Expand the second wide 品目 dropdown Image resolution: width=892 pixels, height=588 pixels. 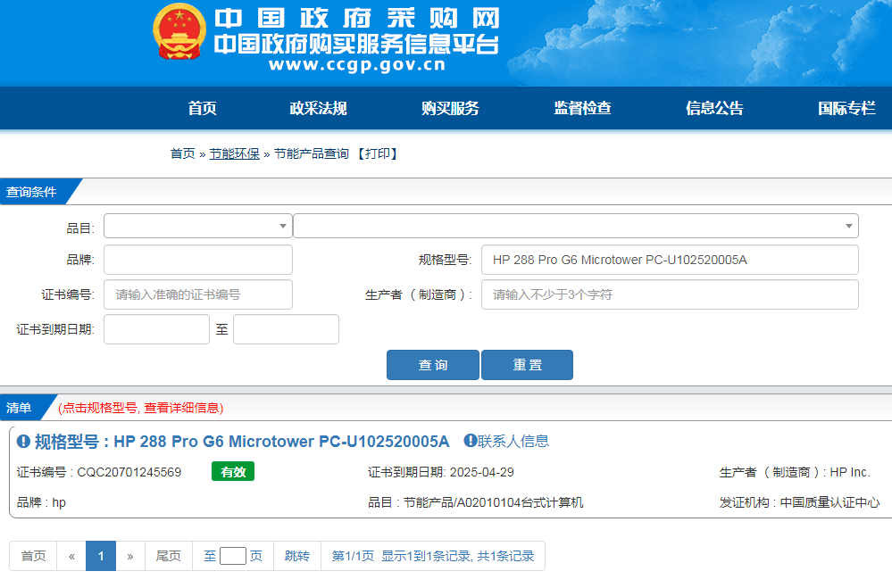click(576, 227)
